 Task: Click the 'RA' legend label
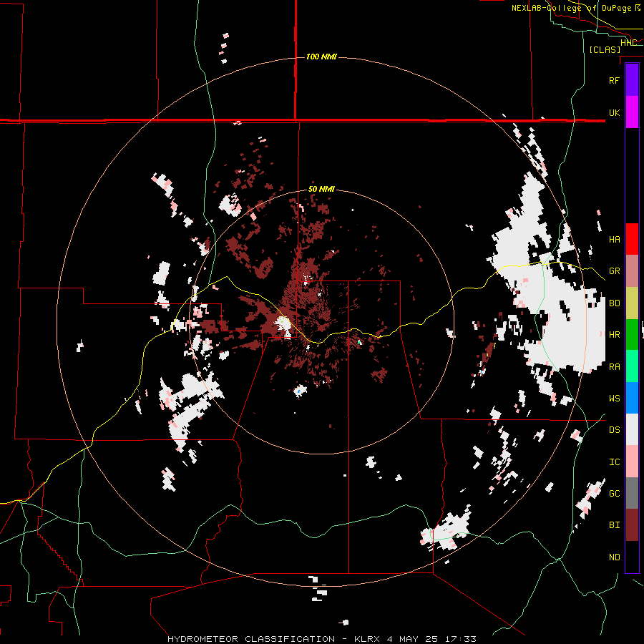coord(614,367)
